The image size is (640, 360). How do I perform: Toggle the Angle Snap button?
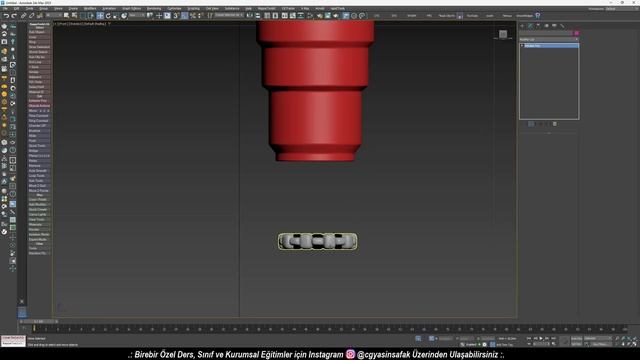(184, 16)
